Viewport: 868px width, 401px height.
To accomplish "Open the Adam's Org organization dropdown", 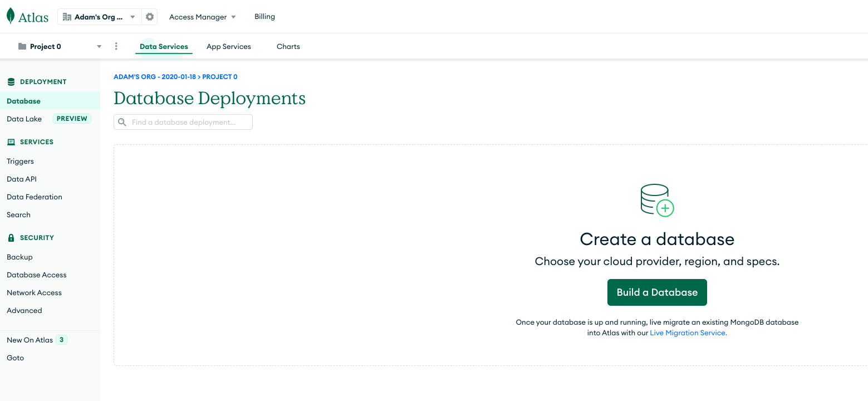I will click(99, 17).
